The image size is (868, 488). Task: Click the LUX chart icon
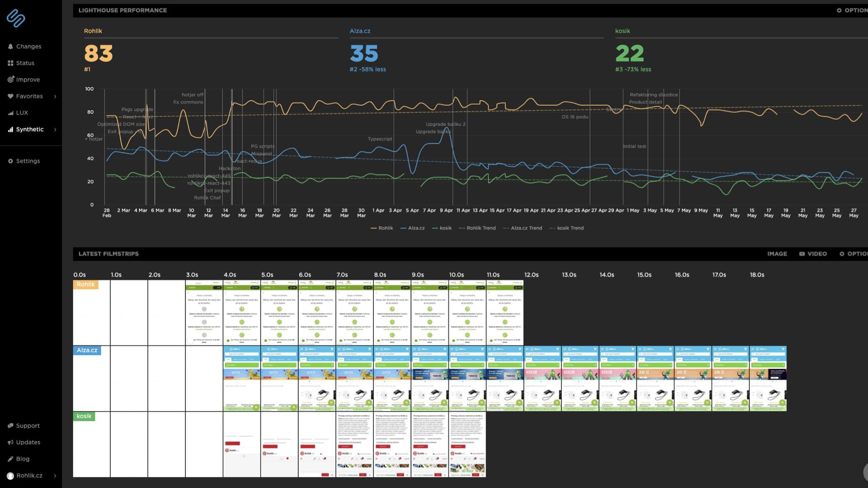pyautogui.click(x=10, y=113)
